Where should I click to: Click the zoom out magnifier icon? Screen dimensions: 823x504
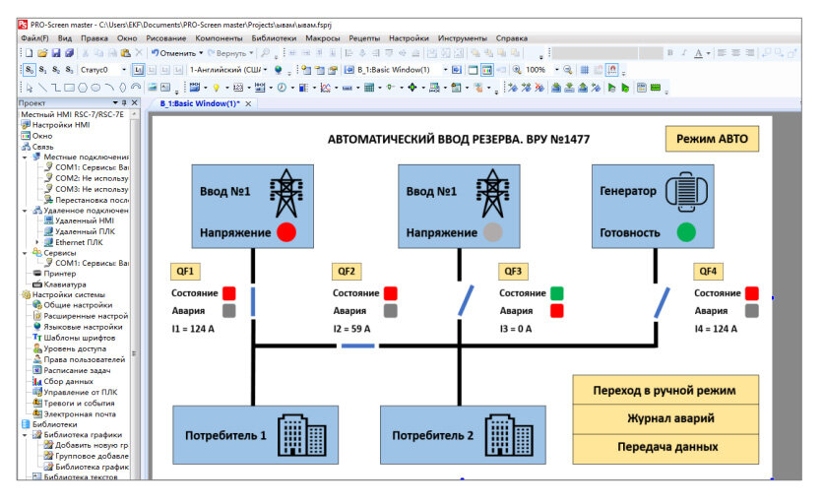coord(568,69)
